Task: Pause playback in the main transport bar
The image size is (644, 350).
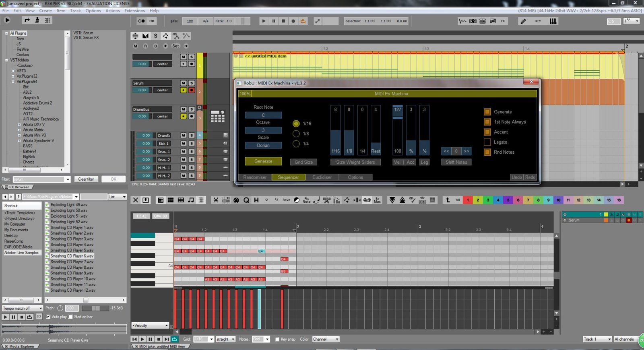Action: click(274, 21)
